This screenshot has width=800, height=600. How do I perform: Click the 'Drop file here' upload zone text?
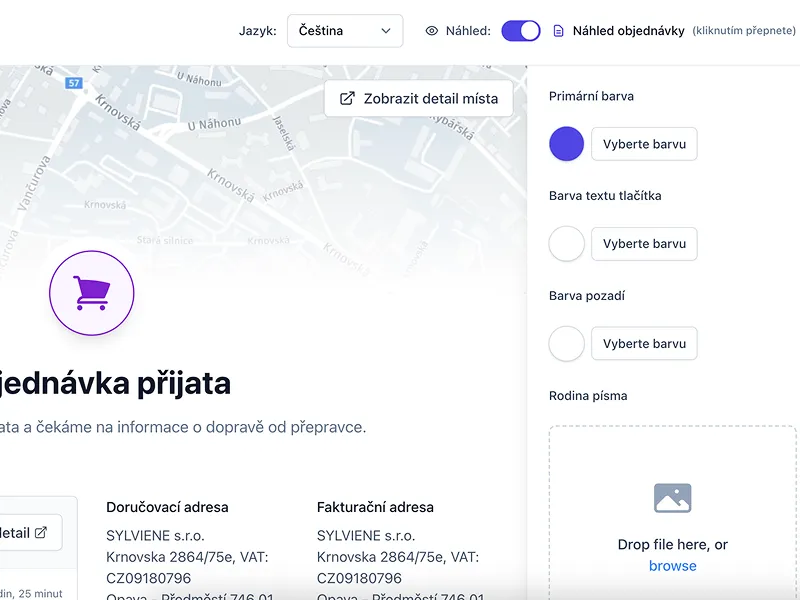tap(672, 545)
